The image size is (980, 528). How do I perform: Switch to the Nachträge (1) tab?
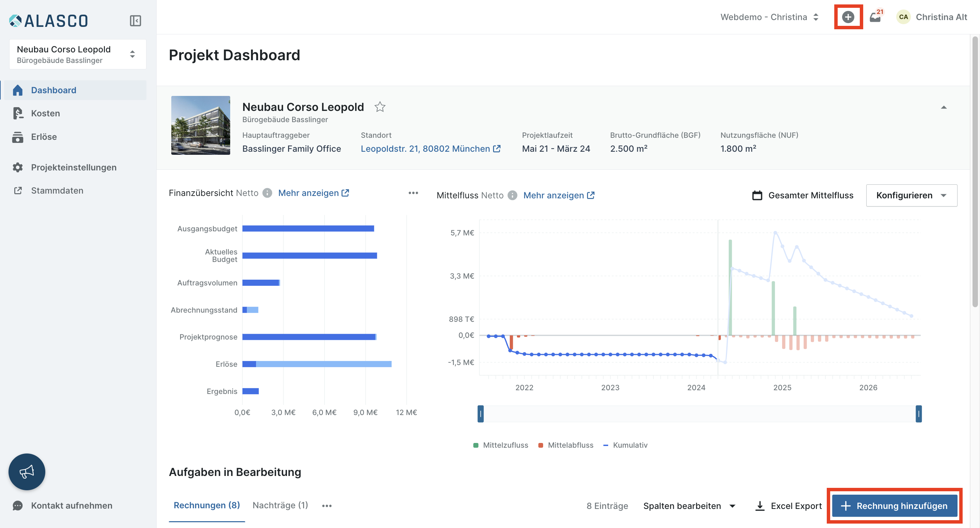280,506
